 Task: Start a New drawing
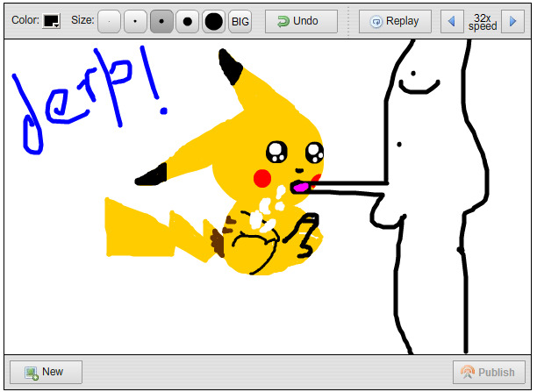tap(45, 372)
